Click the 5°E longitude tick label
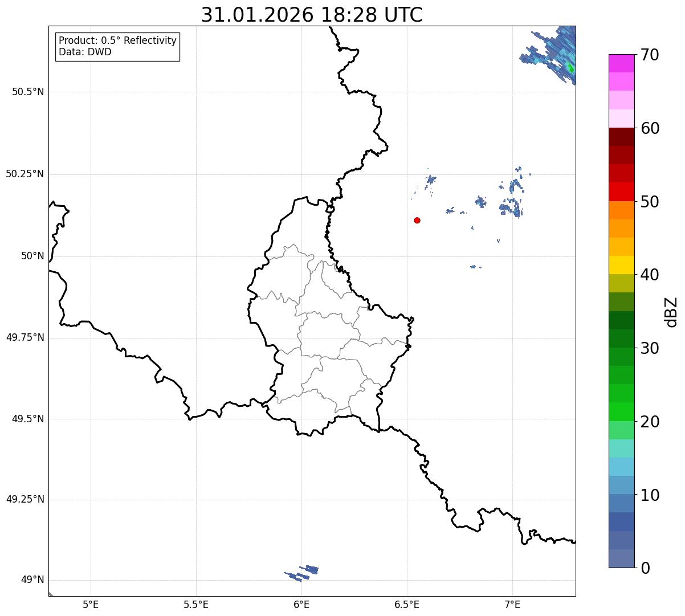This screenshot has width=685, height=616. tap(91, 605)
